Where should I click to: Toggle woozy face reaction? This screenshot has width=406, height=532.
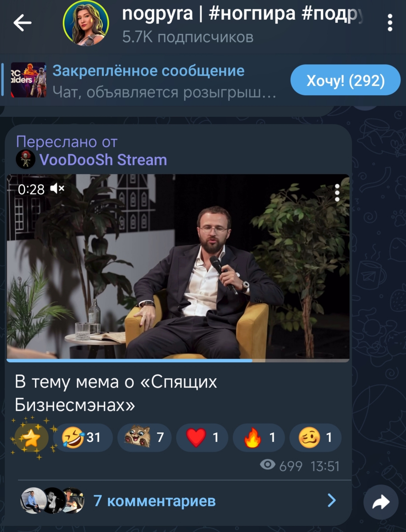pyautogui.click(x=315, y=437)
